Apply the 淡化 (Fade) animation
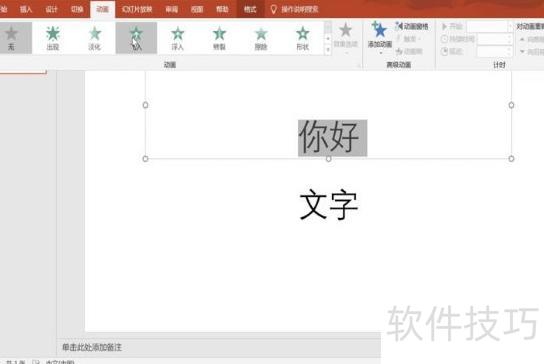 [x=94, y=38]
